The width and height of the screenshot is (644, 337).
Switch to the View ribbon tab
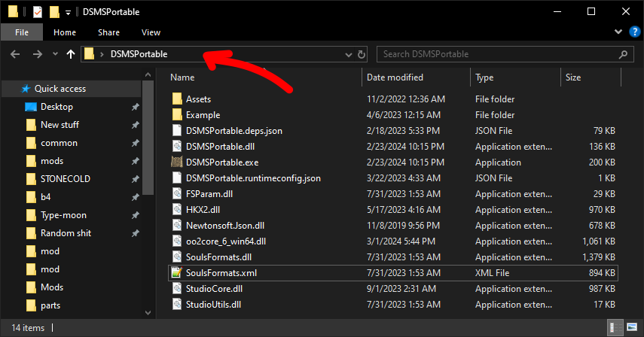point(151,32)
